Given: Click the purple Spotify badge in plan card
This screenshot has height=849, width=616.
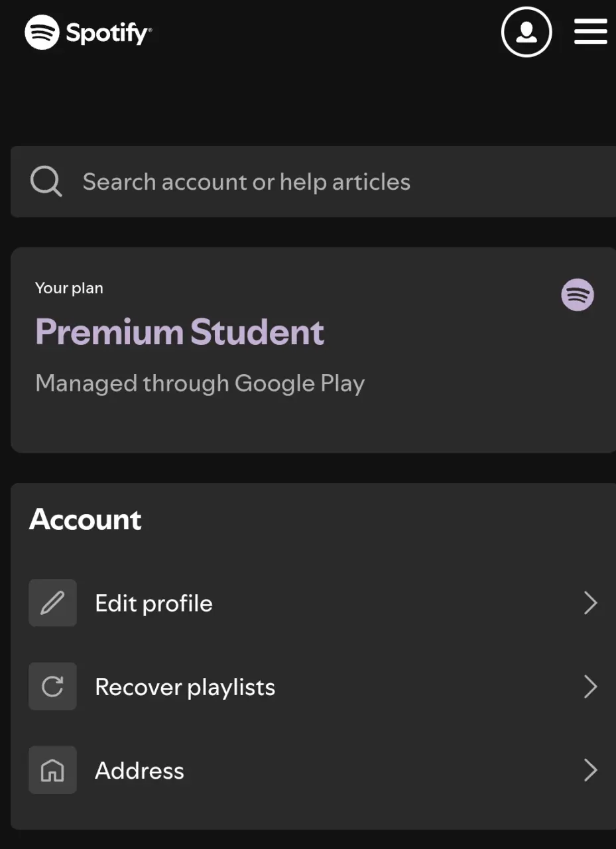Looking at the screenshot, I should (578, 294).
